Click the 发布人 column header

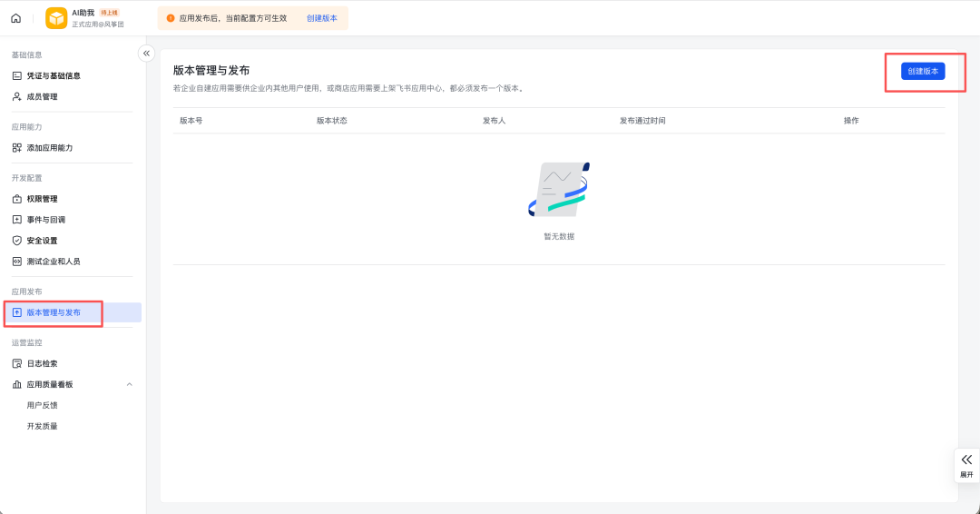click(x=494, y=121)
